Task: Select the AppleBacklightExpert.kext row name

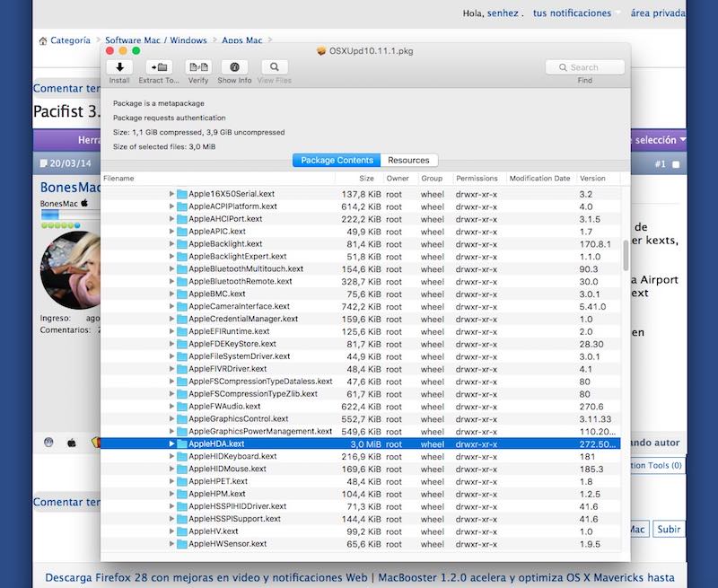Action: (x=238, y=257)
